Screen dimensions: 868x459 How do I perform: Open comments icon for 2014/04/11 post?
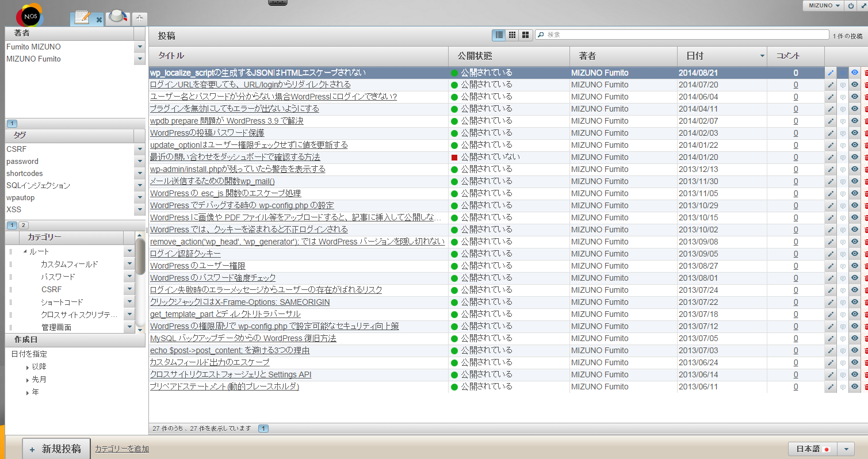tap(843, 109)
